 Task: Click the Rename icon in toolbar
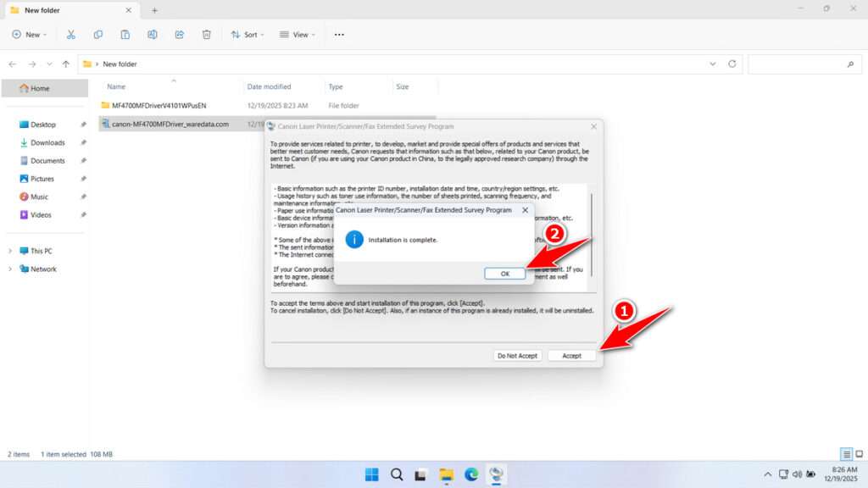click(153, 35)
